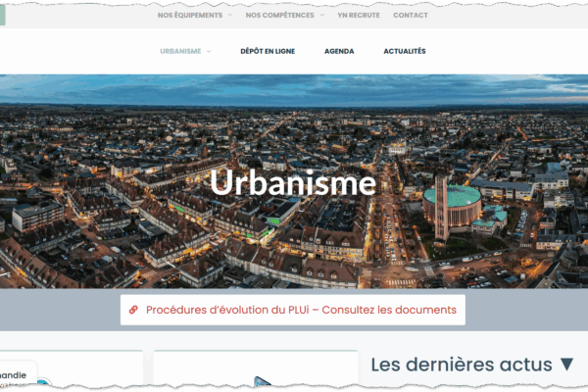The width and height of the screenshot is (588, 392).
Task: Click the round green-roofed church in the photo
Action: pyautogui.click(x=452, y=201)
